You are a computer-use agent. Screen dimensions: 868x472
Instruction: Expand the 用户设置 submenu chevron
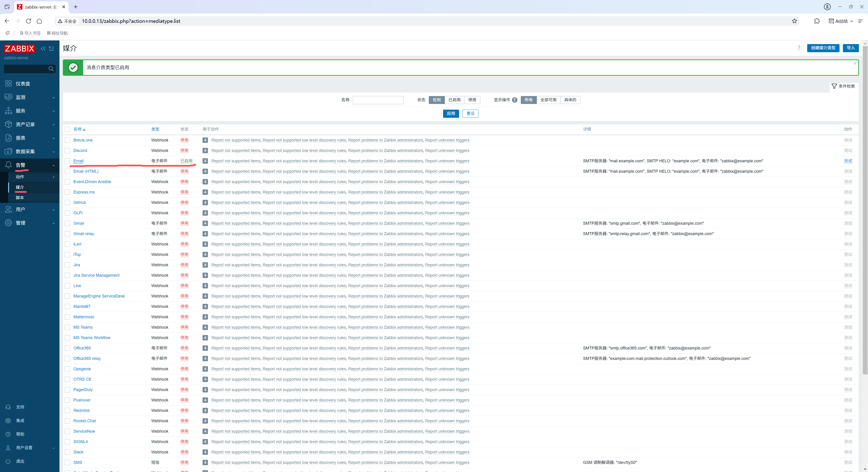(x=54, y=448)
